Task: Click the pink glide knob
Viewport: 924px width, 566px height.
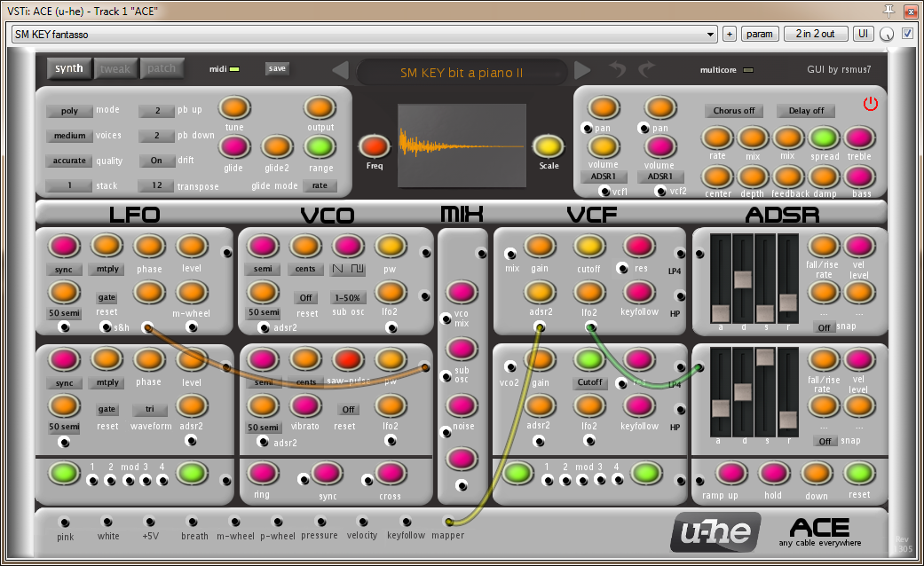Action: tap(234, 147)
